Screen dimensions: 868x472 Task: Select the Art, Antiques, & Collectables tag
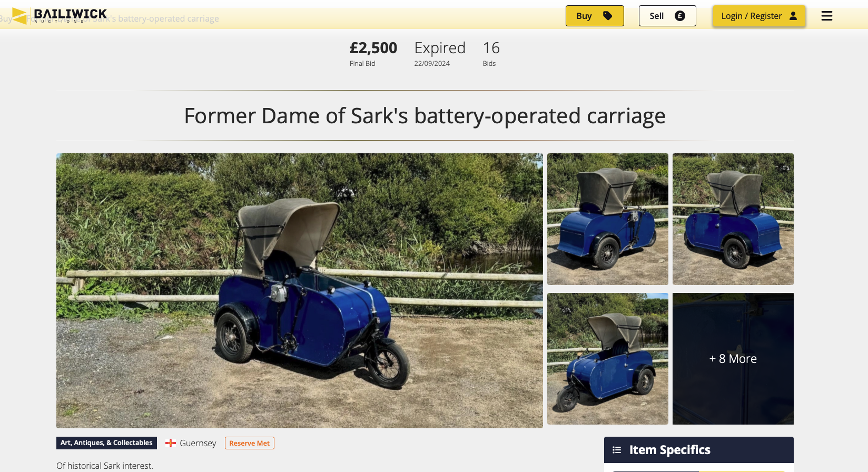[x=106, y=443]
